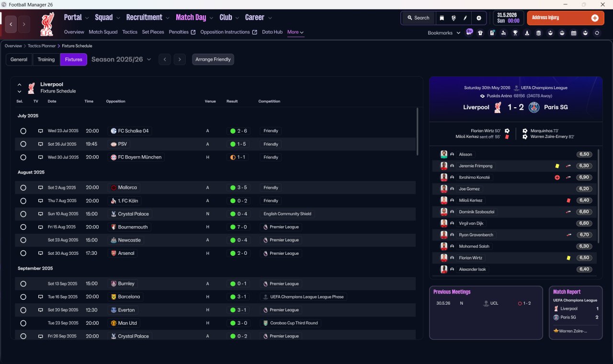Viewport: 613px width, 364px height.
Task: Select the Burnley fixture radio circle
Action: (23, 284)
